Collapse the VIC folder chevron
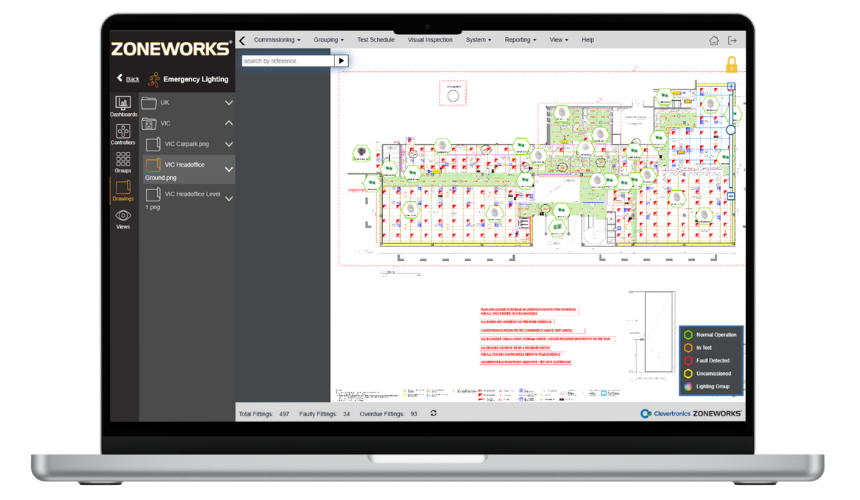Screen dimensions: 860x500 tap(229, 123)
